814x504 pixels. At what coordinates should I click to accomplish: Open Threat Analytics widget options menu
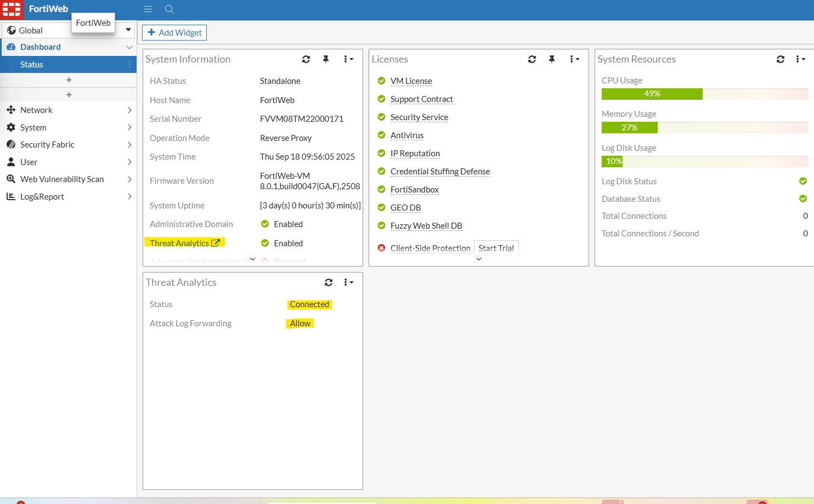348,282
